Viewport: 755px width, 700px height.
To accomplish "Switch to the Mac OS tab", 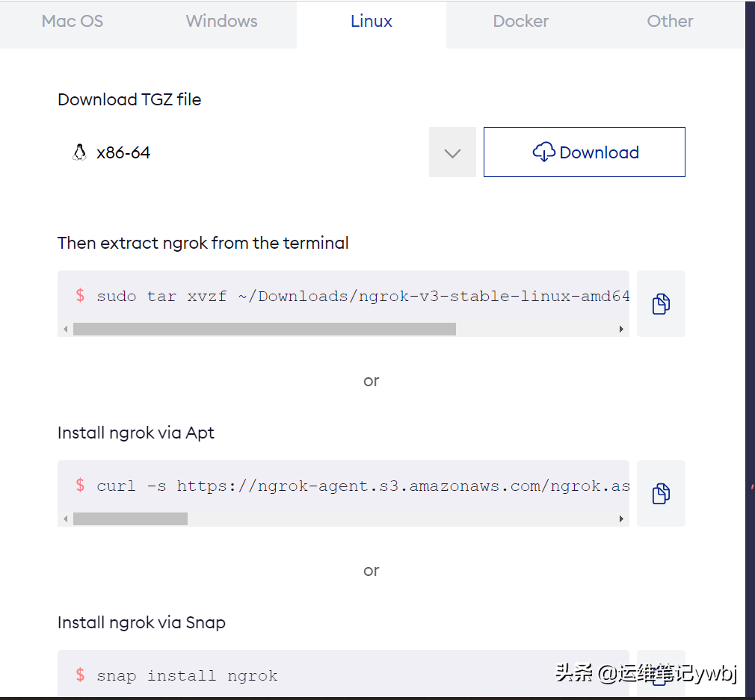I will click(73, 22).
